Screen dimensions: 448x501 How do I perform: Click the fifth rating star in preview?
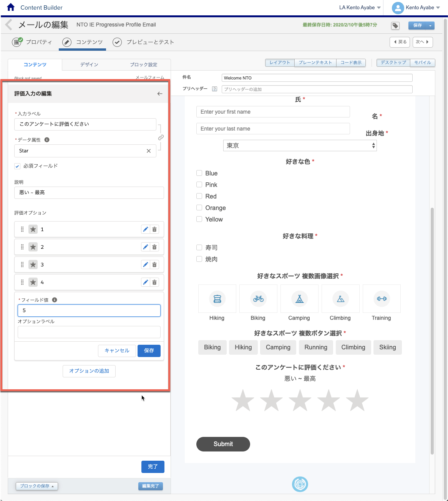(357, 400)
